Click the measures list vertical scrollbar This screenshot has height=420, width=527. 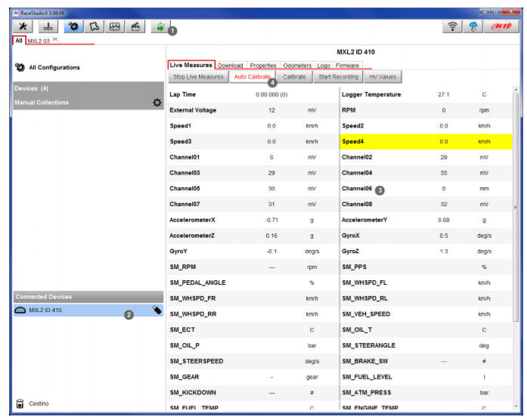tap(516, 206)
